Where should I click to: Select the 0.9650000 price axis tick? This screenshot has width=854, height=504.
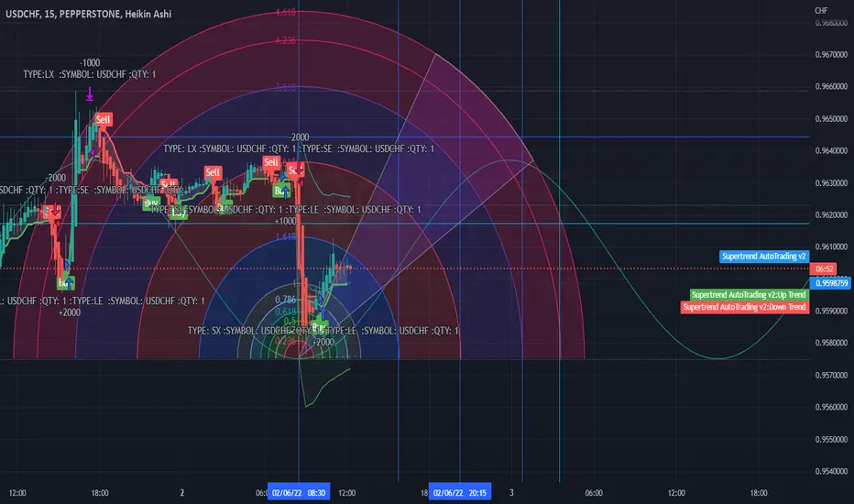(x=831, y=118)
